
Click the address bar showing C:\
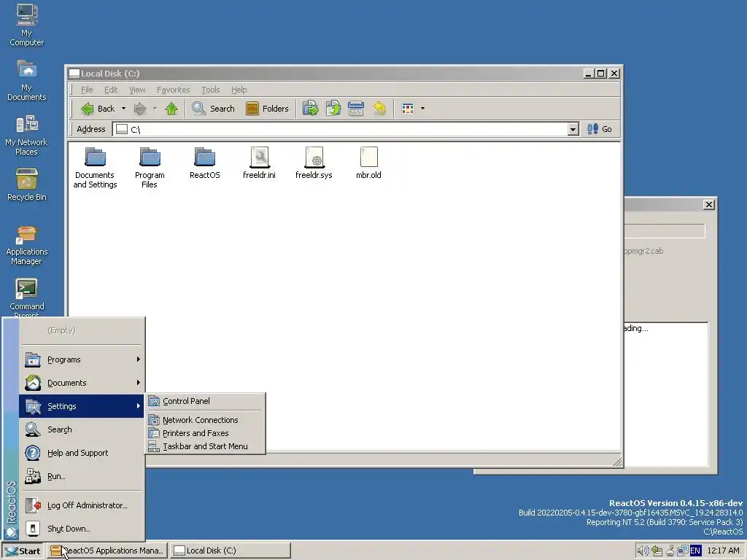[340, 129]
